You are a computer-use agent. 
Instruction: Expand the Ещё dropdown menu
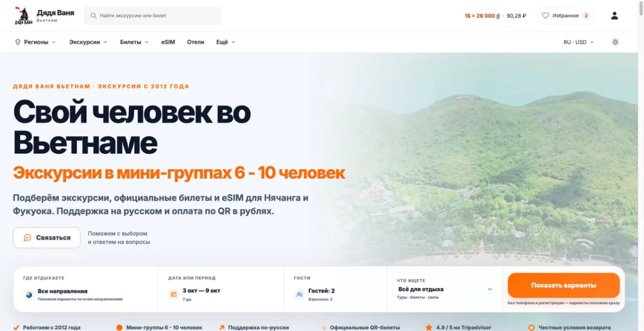[225, 42]
